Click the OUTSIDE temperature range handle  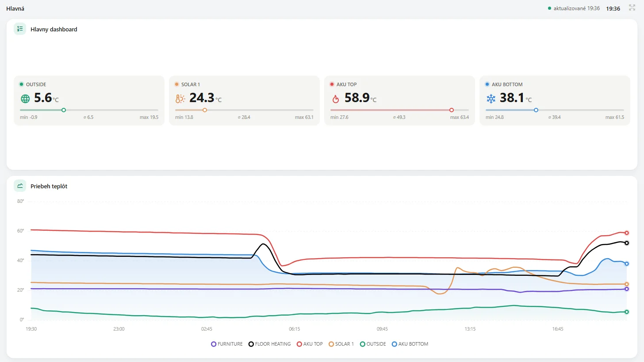coord(64,110)
